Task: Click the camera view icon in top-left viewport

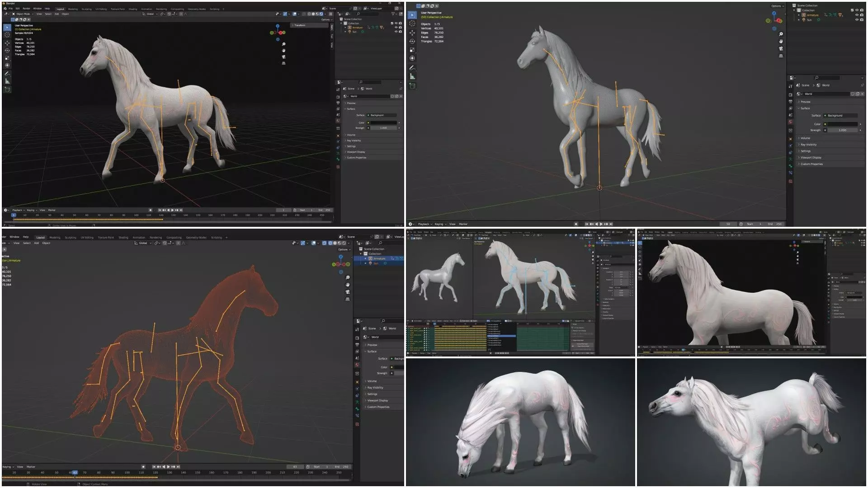Action: pyautogui.click(x=283, y=56)
